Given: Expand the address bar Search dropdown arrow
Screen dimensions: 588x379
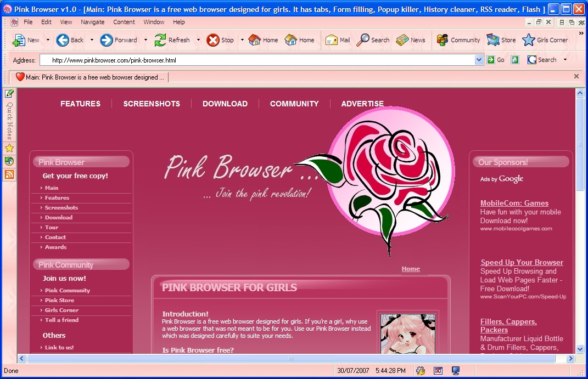Looking at the screenshot, I should (x=565, y=60).
